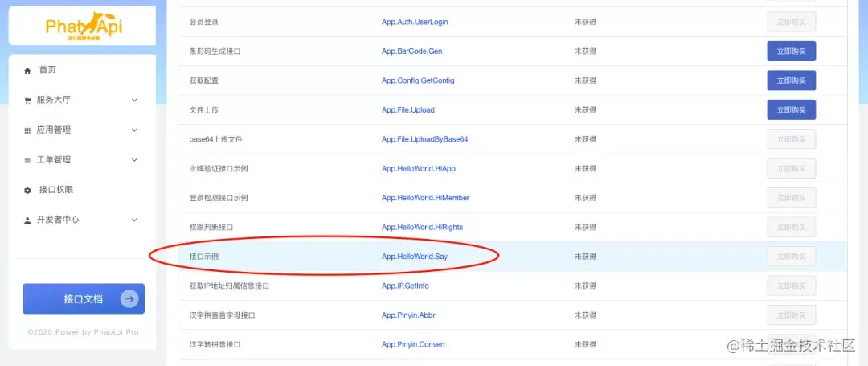Open App.HelloWorld.HiMember link
This screenshot has width=868, height=366.
(x=425, y=198)
